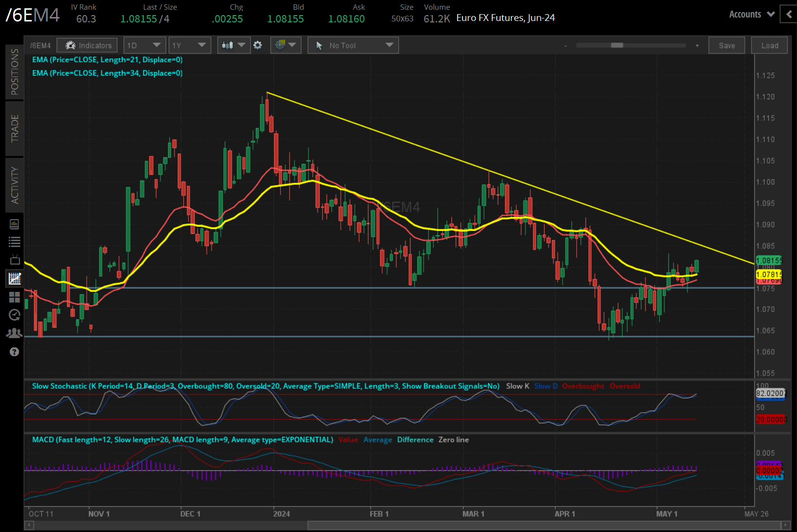This screenshot has width=797, height=532.
Task: Open chart settings gear icon
Action: (x=258, y=45)
